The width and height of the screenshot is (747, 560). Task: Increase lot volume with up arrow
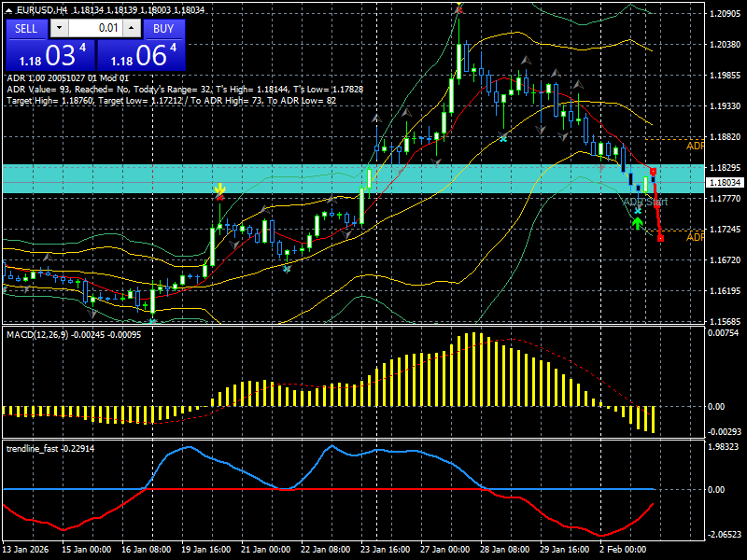click(x=132, y=28)
